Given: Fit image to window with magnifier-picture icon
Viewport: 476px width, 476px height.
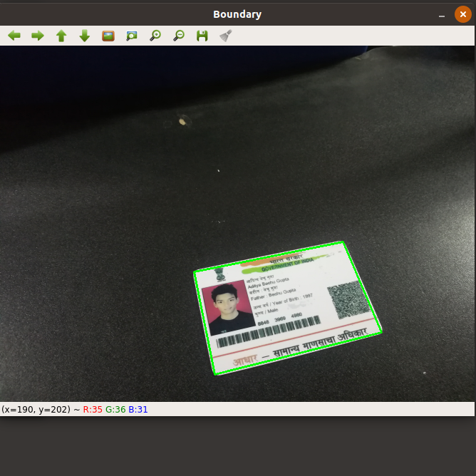Looking at the screenshot, I should coord(132,36).
